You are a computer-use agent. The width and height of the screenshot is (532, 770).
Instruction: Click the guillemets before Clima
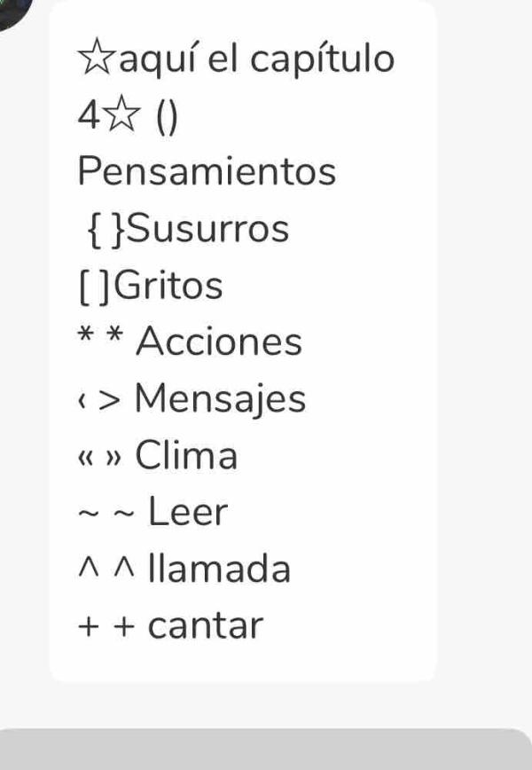(x=99, y=458)
